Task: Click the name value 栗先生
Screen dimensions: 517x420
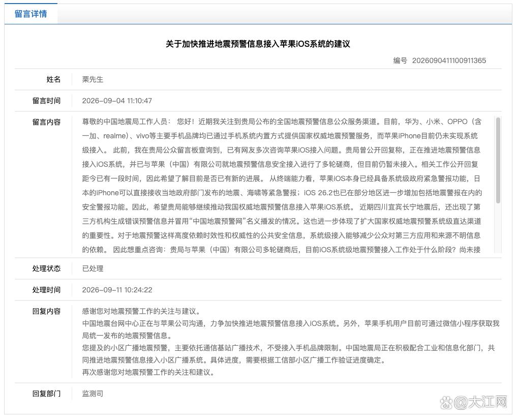Action: [x=93, y=79]
